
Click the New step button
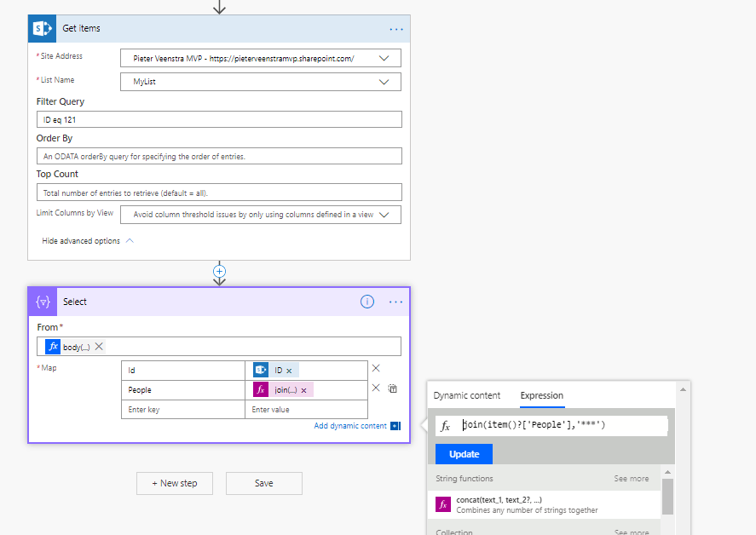click(x=175, y=483)
